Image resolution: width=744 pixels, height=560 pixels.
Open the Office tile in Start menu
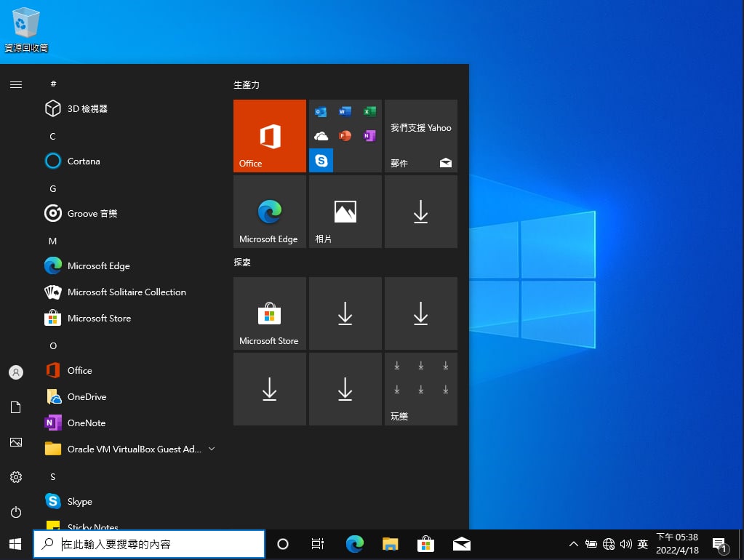point(270,136)
